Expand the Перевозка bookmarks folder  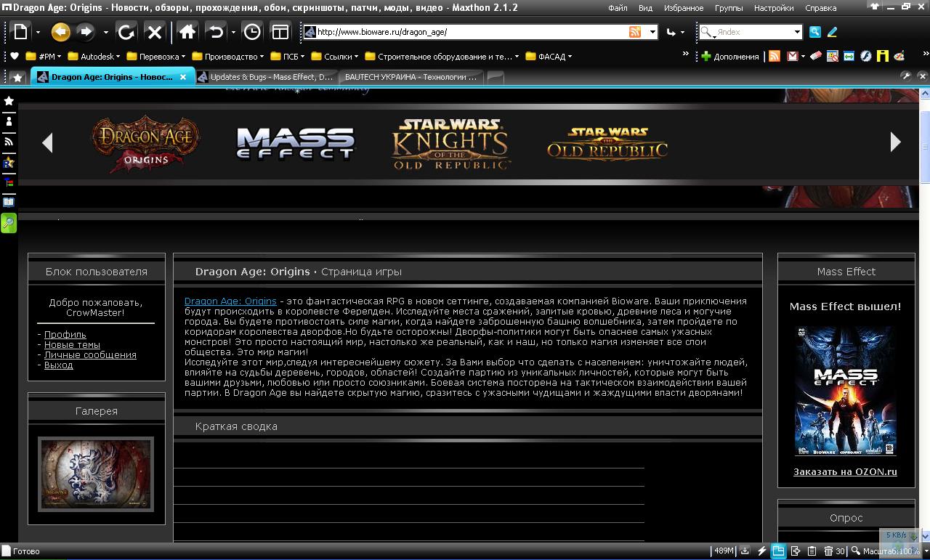pyautogui.click(x=155, y=56)
